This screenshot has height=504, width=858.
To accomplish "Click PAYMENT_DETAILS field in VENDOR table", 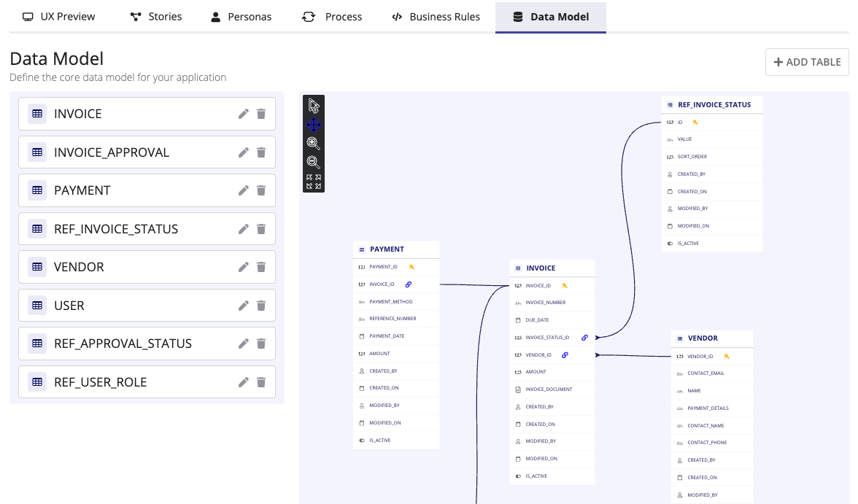I will tap(712, 408).
